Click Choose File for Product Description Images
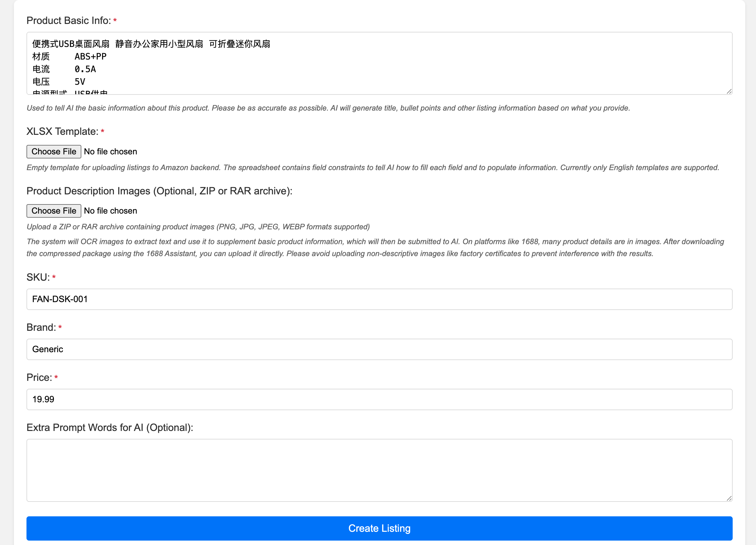 point(54,211)
